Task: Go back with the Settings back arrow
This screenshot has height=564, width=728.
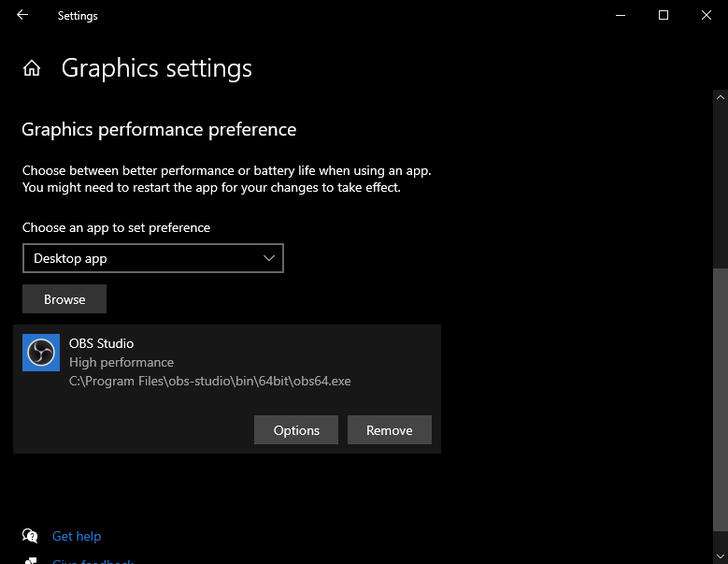Action: coord(22,15)
